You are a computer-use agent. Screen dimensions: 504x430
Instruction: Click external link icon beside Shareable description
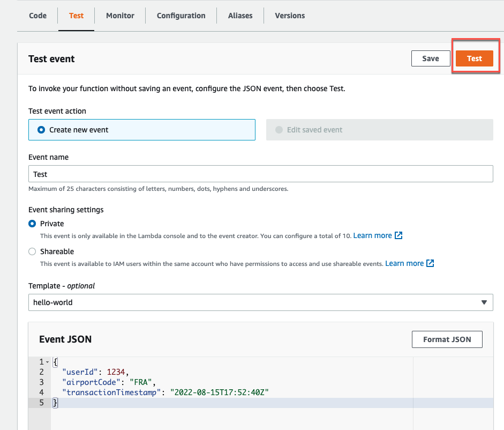coord(430,263)
